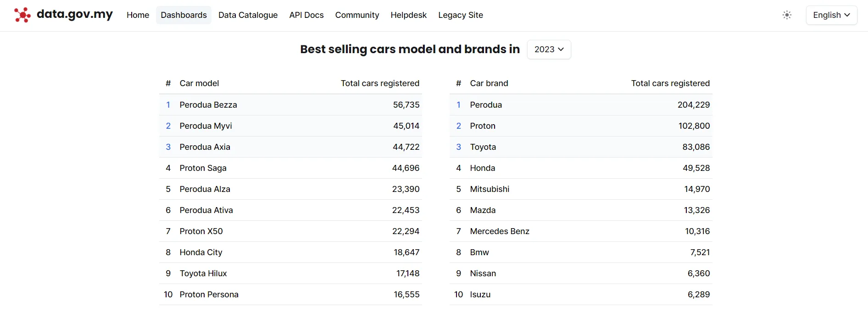
Task: Expand the 2023 year selector
Action: click(x=549, y=49)
